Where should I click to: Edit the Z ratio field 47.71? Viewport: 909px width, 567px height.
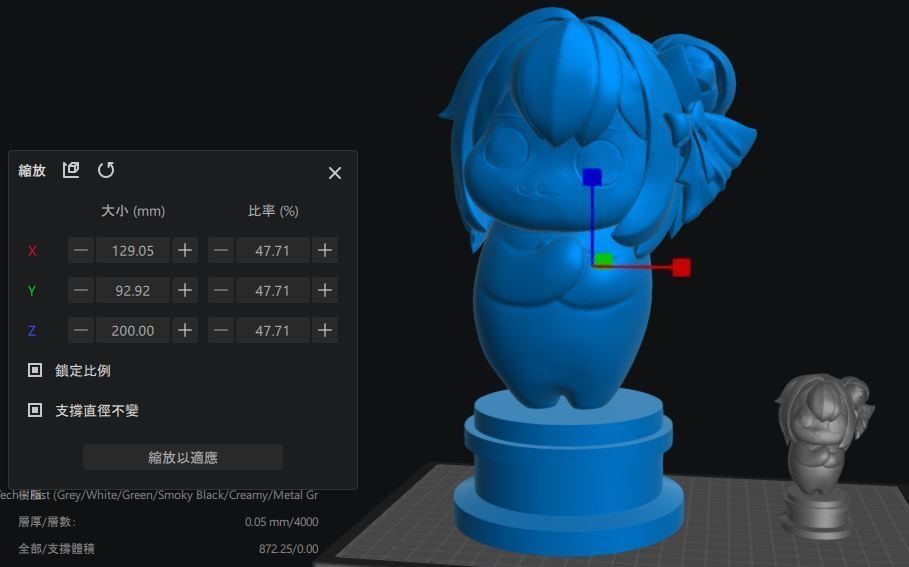pyautogui.click(x=272, y=330)
